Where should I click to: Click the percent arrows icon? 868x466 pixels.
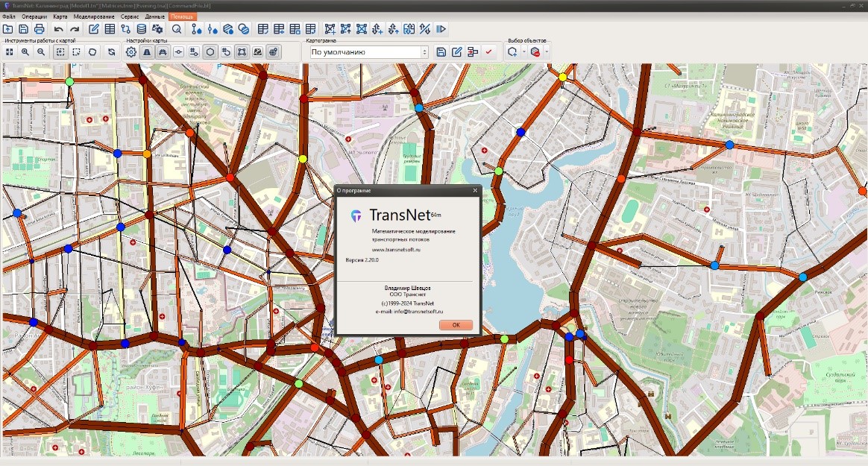coord(425,29)
